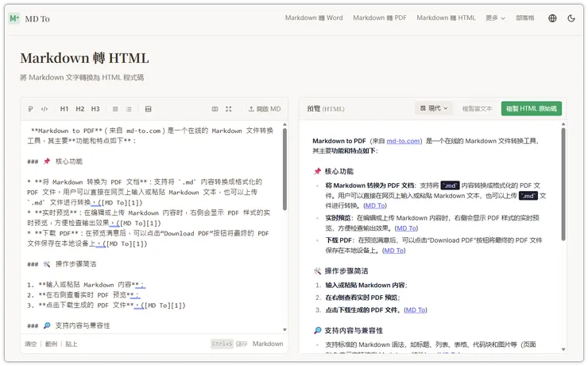
Task: Click the editor line 1. **输入或粘贴 Markdown 内容**
Action: click(x=87, y=285)
